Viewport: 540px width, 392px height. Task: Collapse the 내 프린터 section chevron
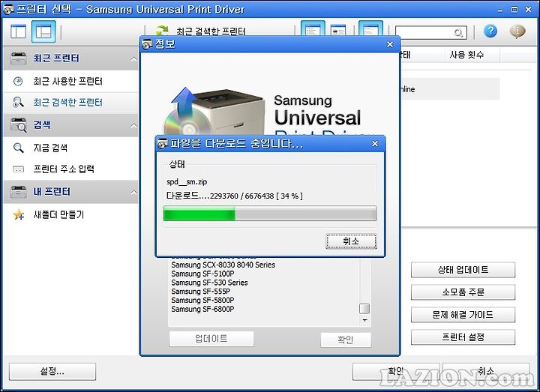(x=133, y=192)
